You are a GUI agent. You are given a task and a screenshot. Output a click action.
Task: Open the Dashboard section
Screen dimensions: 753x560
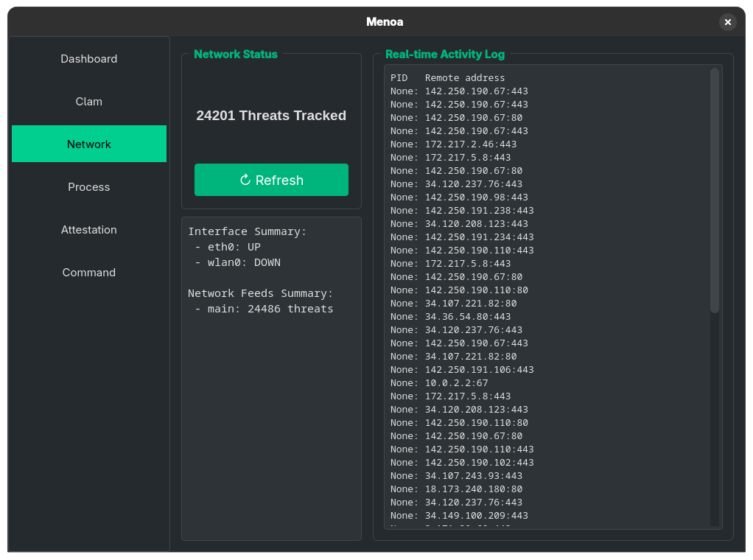coord(89,59)
